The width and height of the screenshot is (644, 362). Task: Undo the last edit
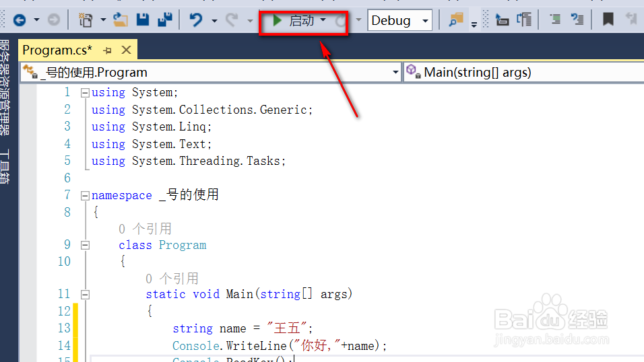click(196, 20)
